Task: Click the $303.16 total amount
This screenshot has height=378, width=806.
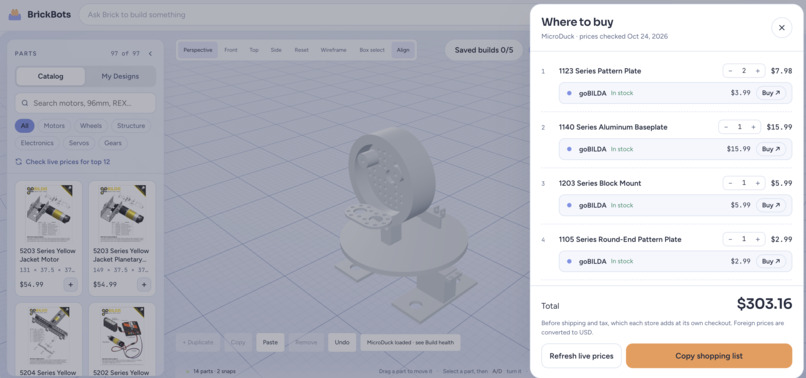Action: (x=764, y=304)
